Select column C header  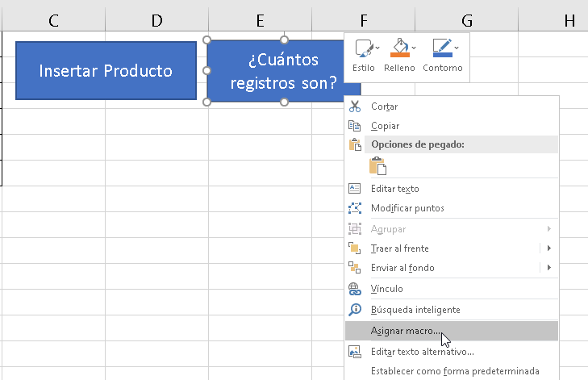53,20
